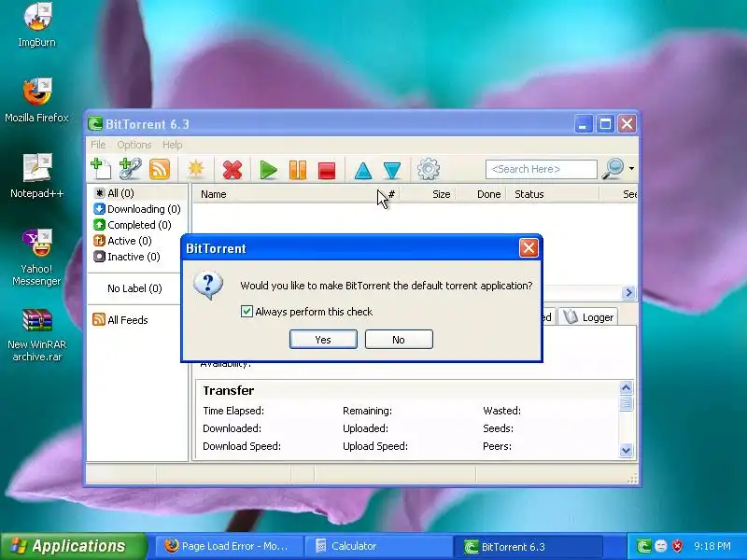Click the Search Here input field
This screenshot has width=747, height=560.
click(x=542, y=169)
